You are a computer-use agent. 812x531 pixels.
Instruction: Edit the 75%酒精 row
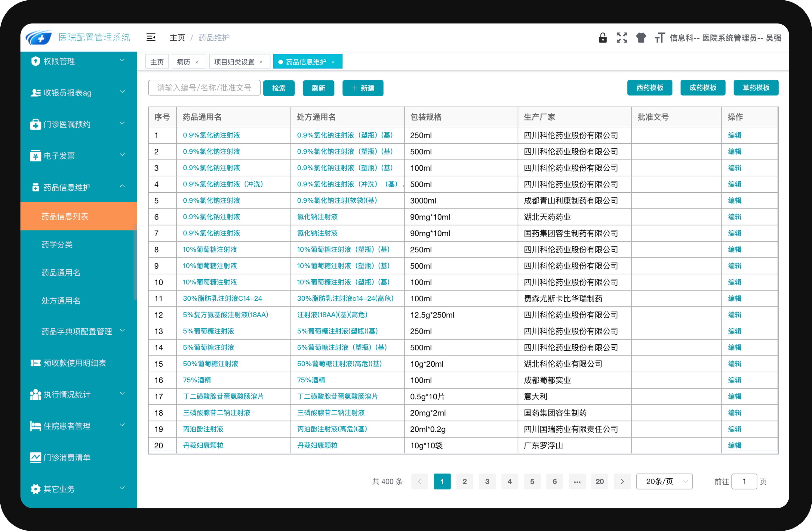(x=734, y=380)
